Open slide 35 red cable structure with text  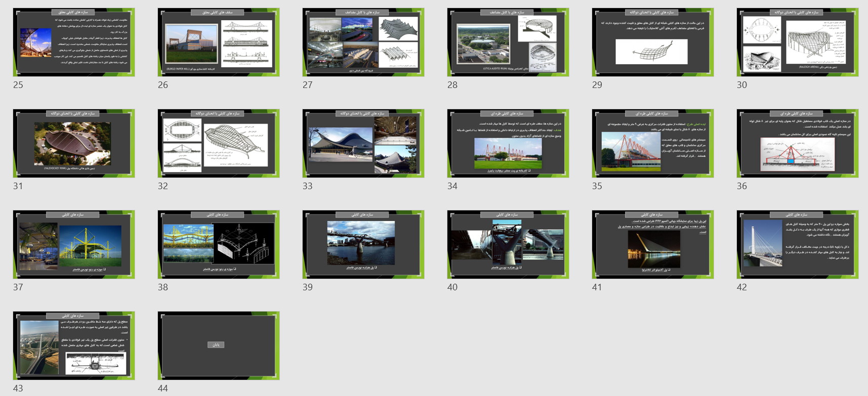[x=653, y=144]
